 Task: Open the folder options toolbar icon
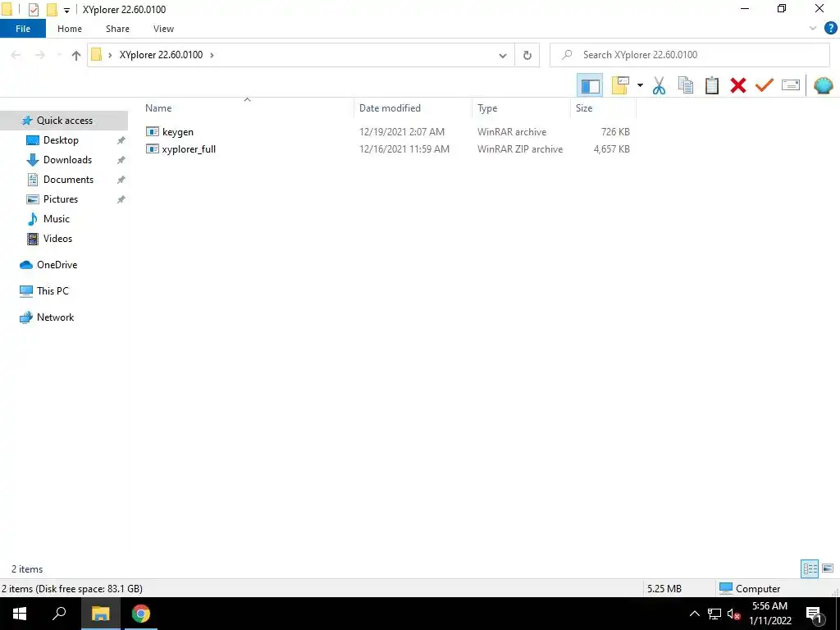pyautogui.click(x=620, y=85)
